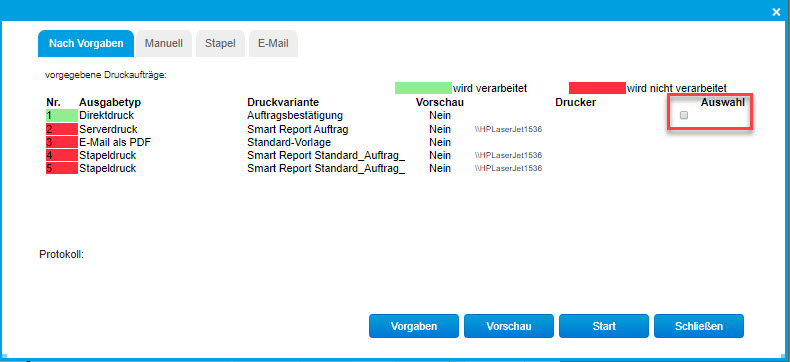The image size is (790, 362).
Task: Select the red number cell of row 2
Action: 61,129
